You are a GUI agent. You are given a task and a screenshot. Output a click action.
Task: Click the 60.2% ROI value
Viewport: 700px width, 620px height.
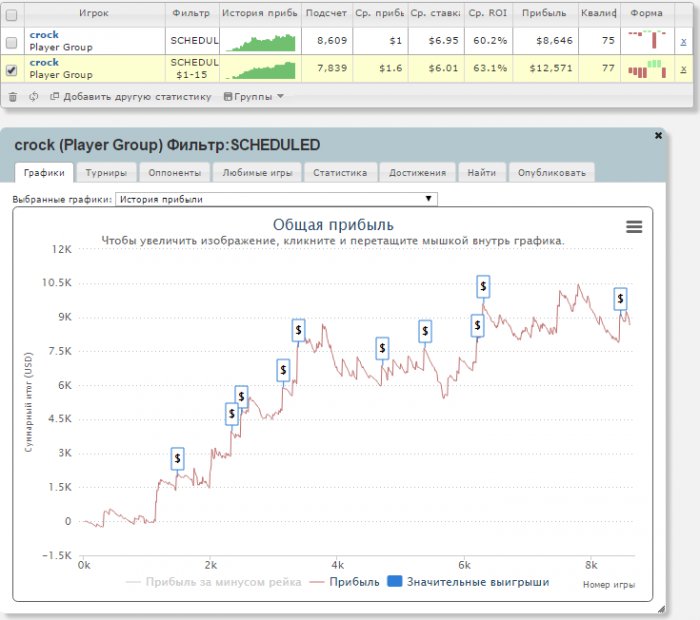490,41
